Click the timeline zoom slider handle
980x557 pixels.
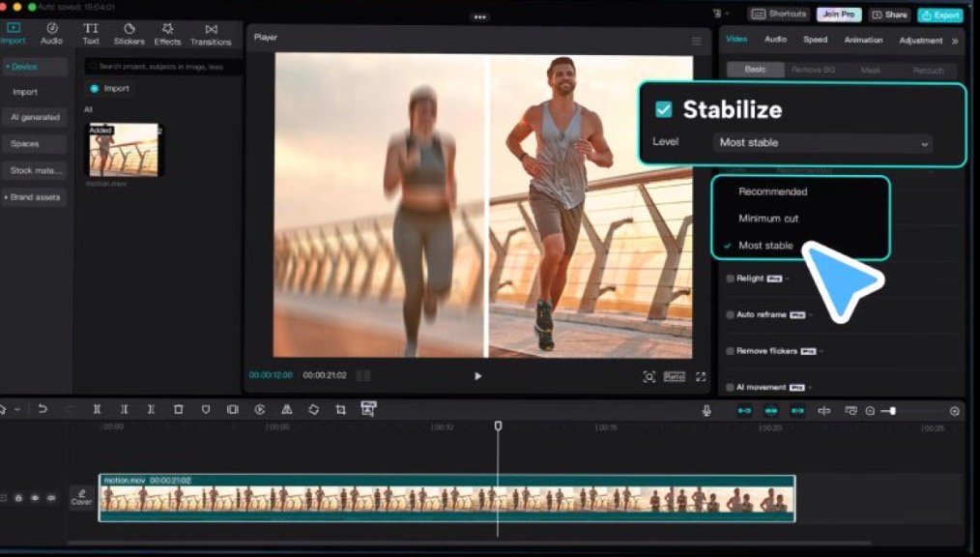892,411
